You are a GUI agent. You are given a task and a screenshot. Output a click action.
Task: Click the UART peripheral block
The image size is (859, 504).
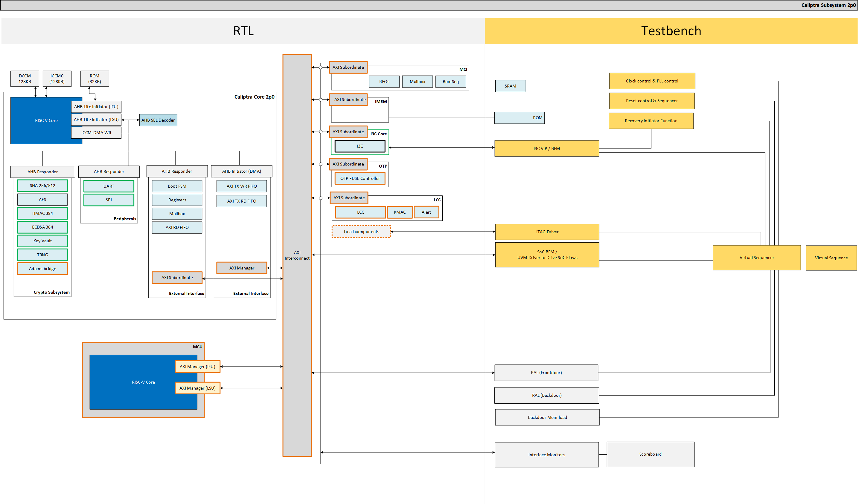109,186
